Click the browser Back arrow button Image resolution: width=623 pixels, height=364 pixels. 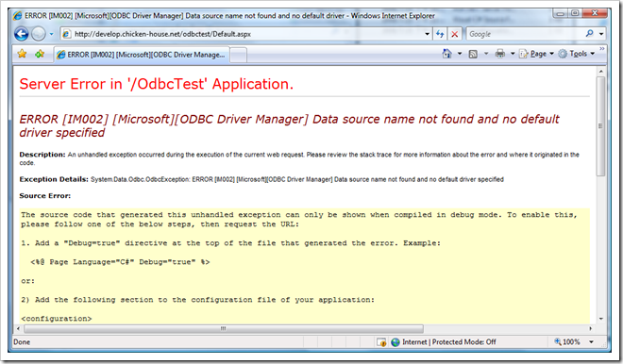(x=22, y=34)
